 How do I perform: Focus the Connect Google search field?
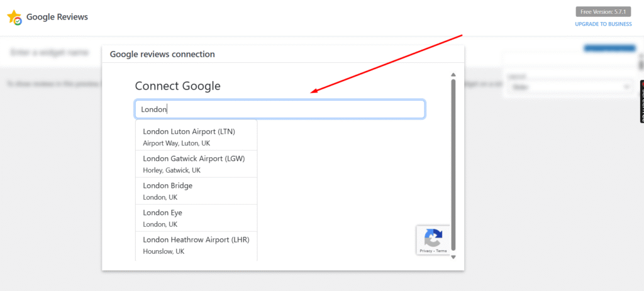pyautogui.click(x=280, y=109)
